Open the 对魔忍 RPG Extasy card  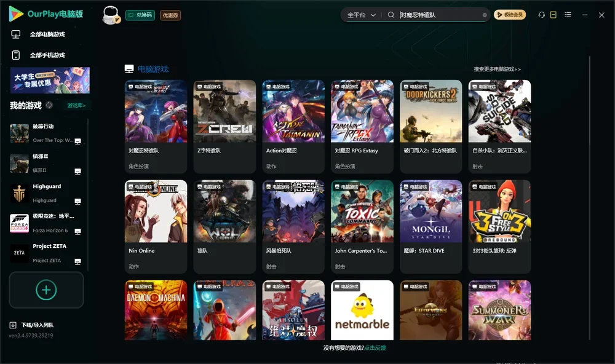pos(362,126)
